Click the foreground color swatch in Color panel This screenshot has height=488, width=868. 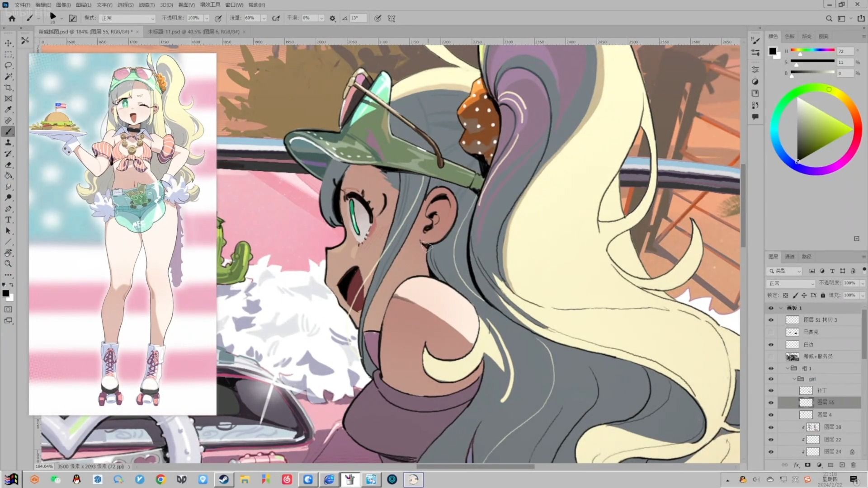coord(773,51)
